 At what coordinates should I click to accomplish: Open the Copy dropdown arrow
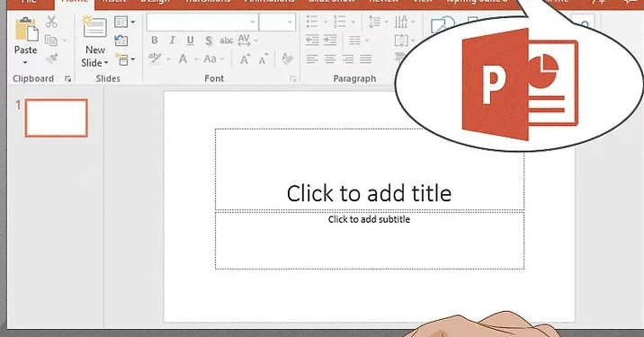tap(65, 40)
